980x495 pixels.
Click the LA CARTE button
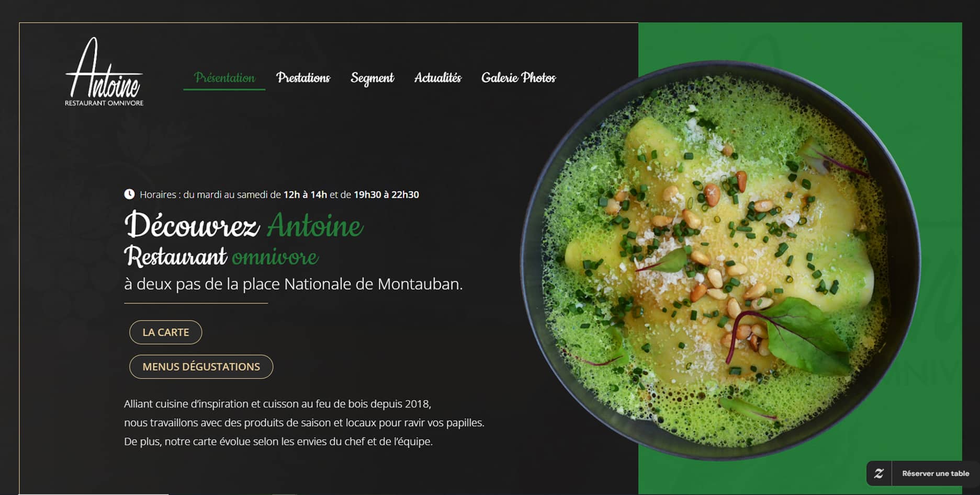coord(166,332)
